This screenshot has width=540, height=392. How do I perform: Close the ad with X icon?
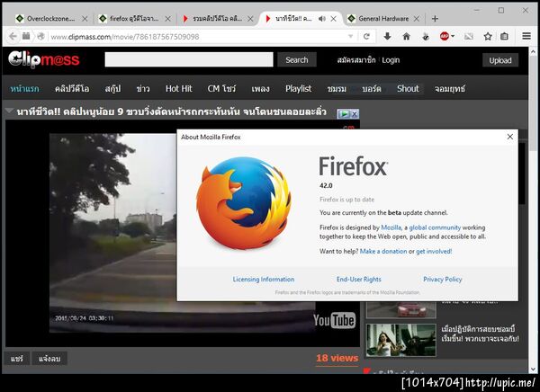pos(355,113)
